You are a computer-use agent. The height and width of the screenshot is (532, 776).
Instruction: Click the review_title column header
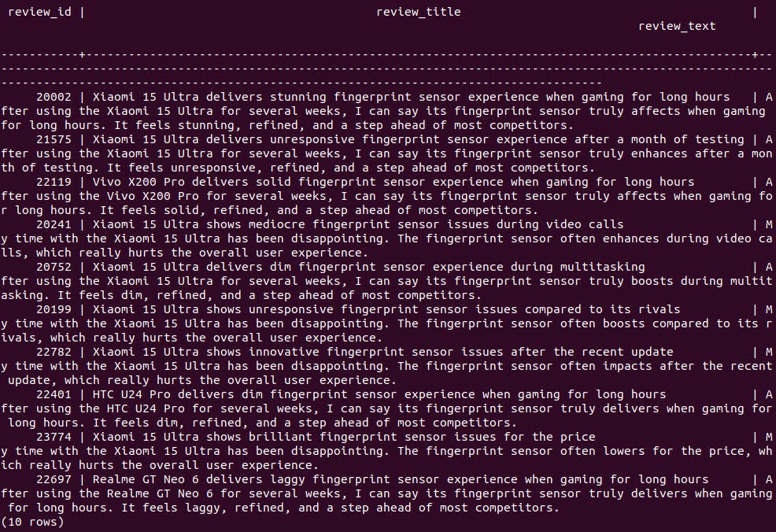click(418, 12)
